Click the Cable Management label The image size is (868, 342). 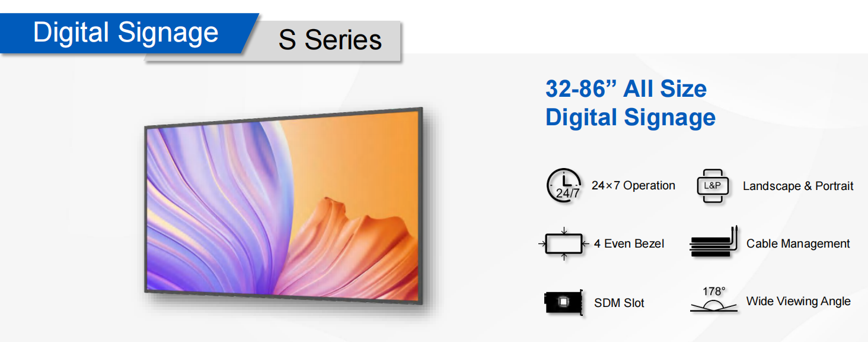[x=798, y=243]
